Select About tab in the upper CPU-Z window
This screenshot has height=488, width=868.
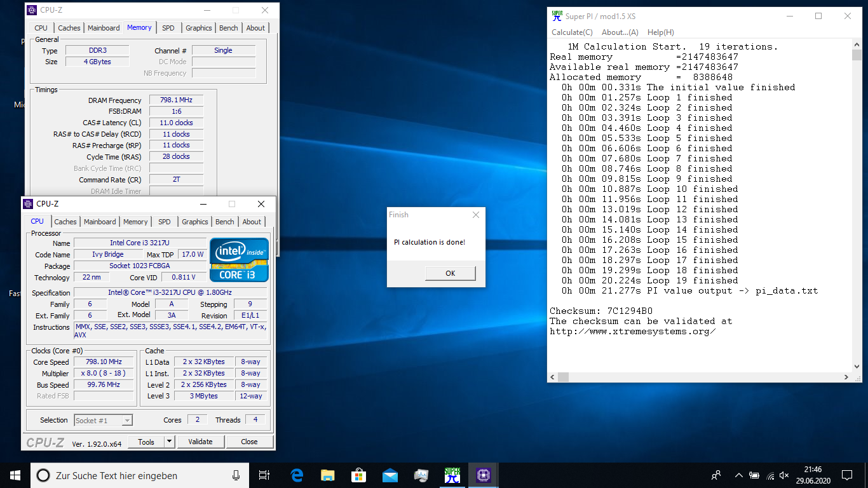[255, 28]
